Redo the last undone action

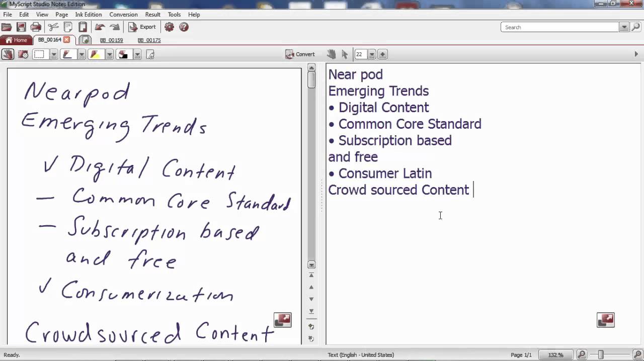115,27
